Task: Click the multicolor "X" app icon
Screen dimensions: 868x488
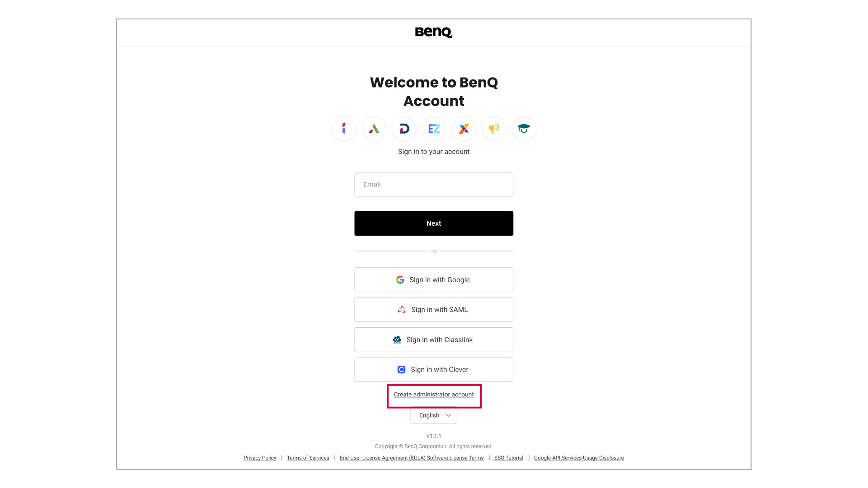Action: tap(464, 129)
